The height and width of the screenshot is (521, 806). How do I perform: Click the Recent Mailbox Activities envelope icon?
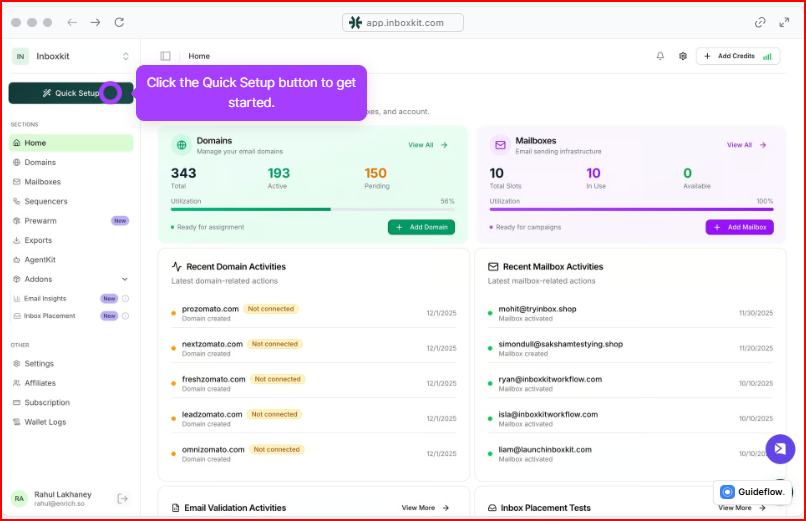coord(493,267)
